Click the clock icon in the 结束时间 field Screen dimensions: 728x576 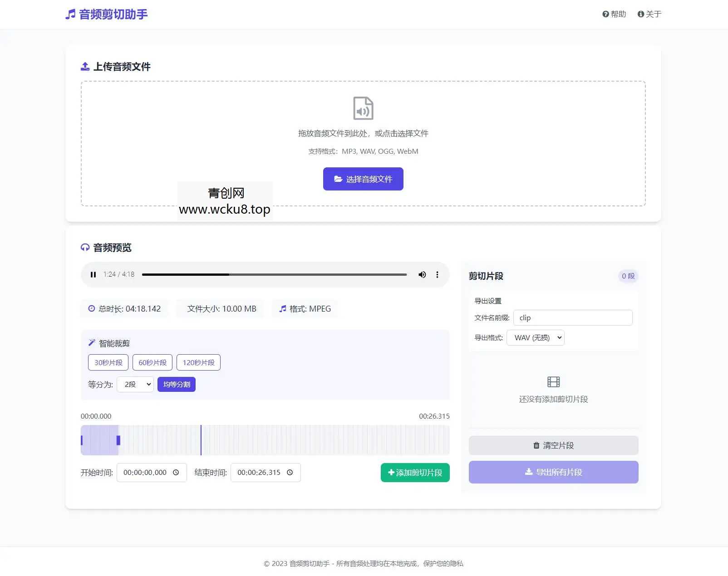click(290, 472)
